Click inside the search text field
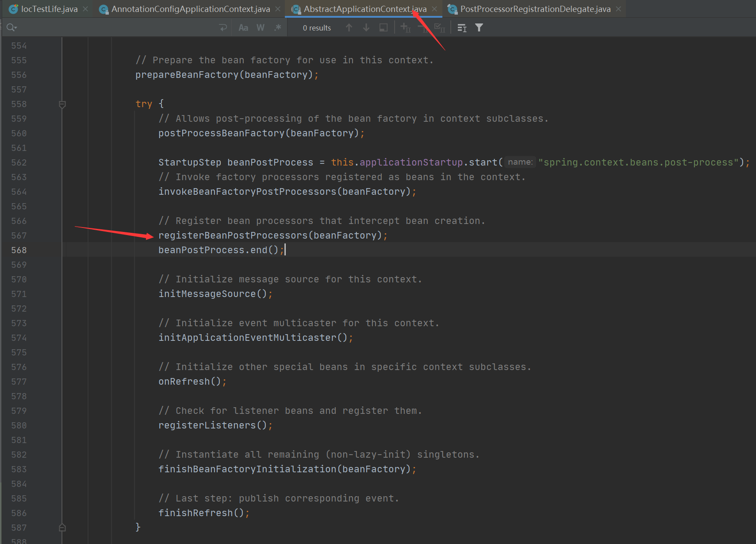 point(117,27)
